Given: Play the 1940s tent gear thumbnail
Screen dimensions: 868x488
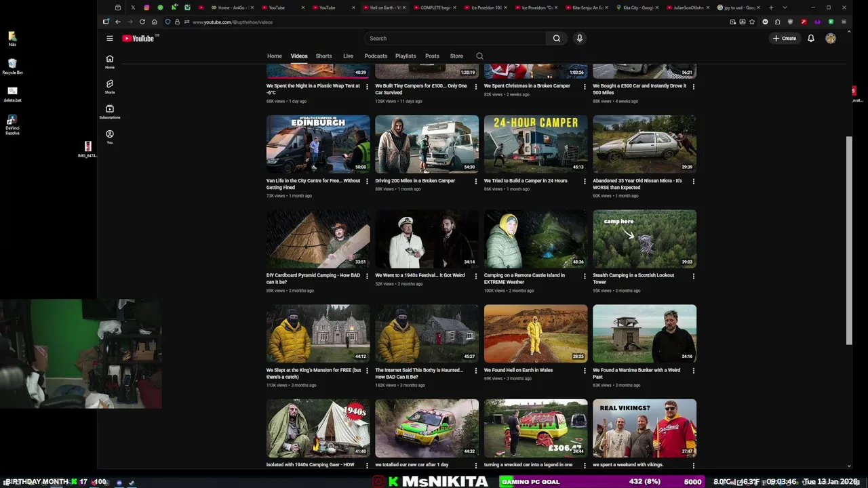Looking at the screenshot, I should [x=318, y=428].
